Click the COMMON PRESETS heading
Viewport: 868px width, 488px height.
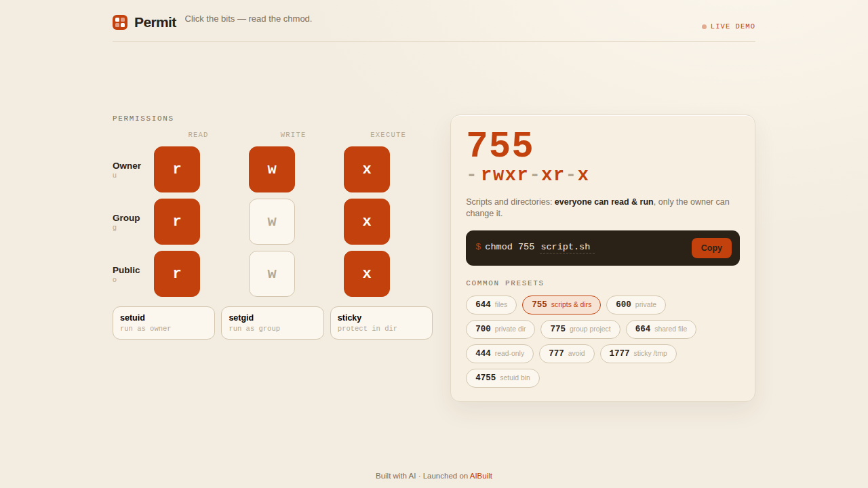pyautogui.click(x=505, y=283)
